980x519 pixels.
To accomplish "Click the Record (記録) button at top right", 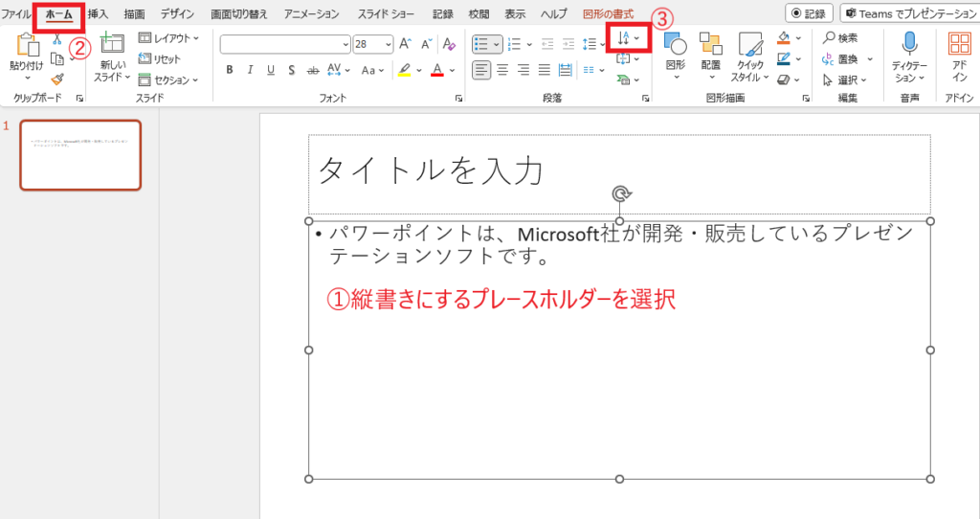I will [x=809, y=13].
